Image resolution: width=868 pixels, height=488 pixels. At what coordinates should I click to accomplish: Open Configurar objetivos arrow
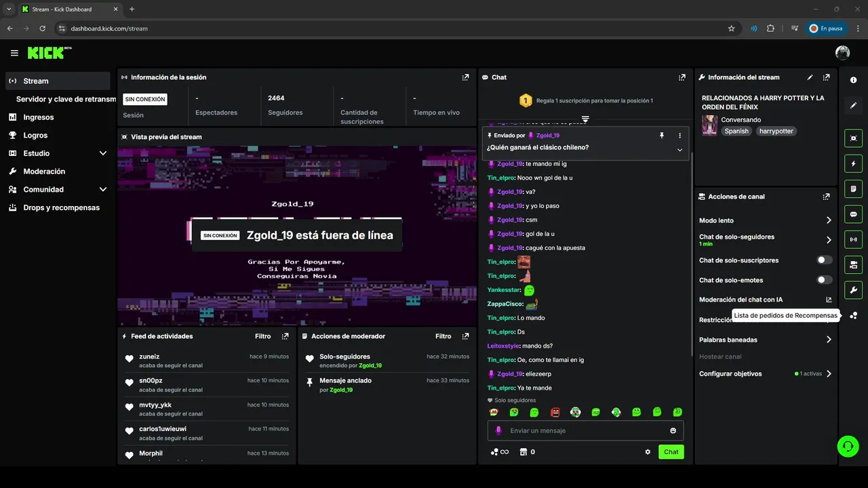(x=829, y=373)
